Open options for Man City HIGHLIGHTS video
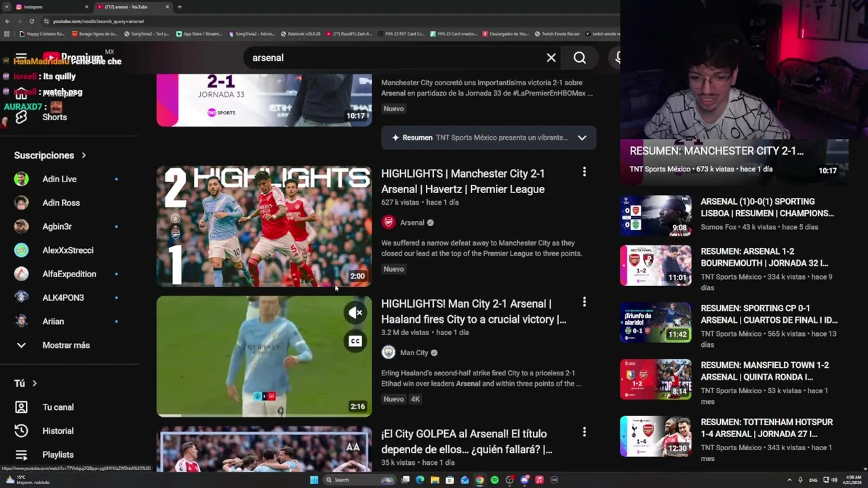 click(584, 302)
